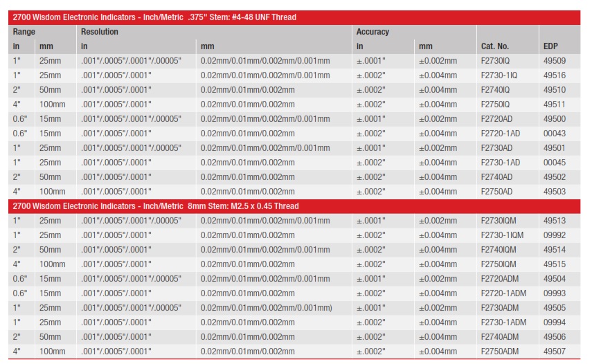
Task: Click the Resolution column header
Action: tap(99, 32)
